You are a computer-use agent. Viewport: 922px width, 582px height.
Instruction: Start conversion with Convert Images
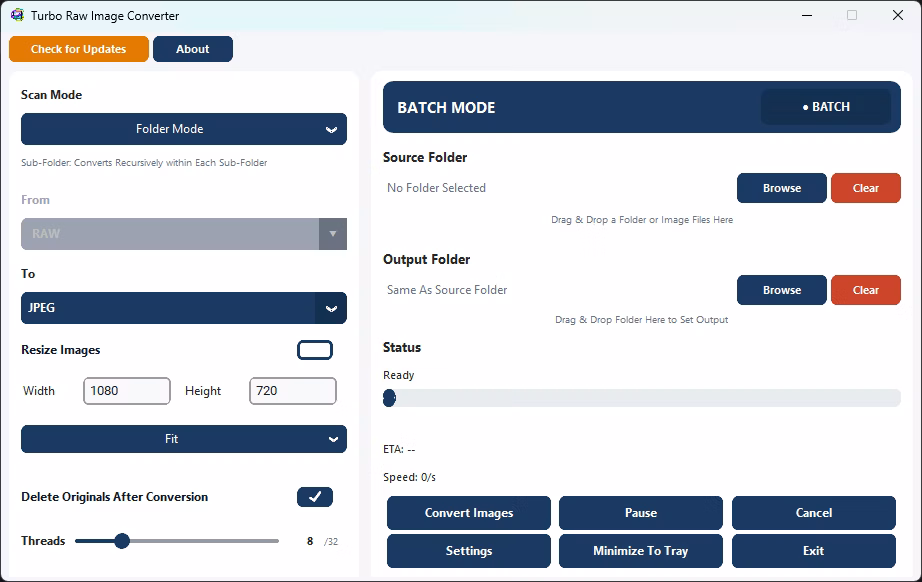[x=469, y=513]
